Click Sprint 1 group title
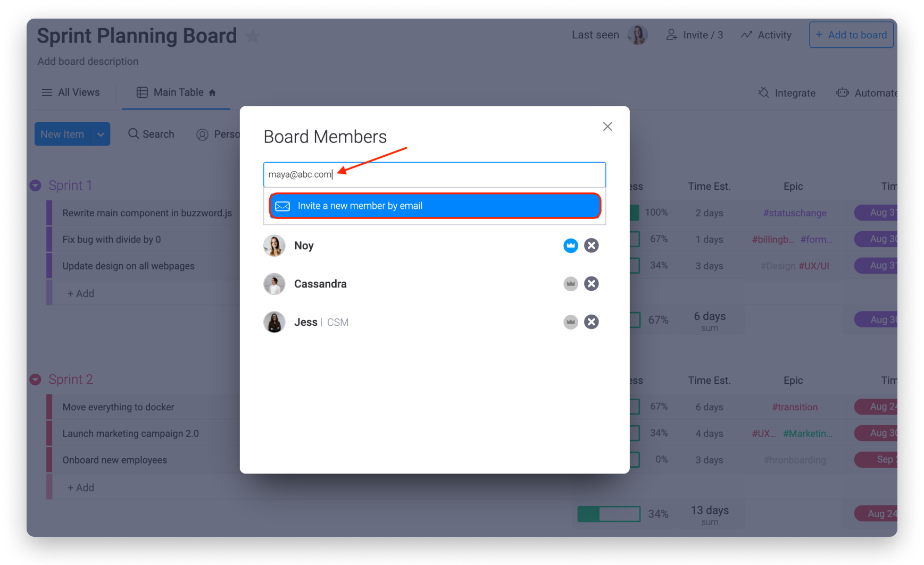 [x=70, y=185]
